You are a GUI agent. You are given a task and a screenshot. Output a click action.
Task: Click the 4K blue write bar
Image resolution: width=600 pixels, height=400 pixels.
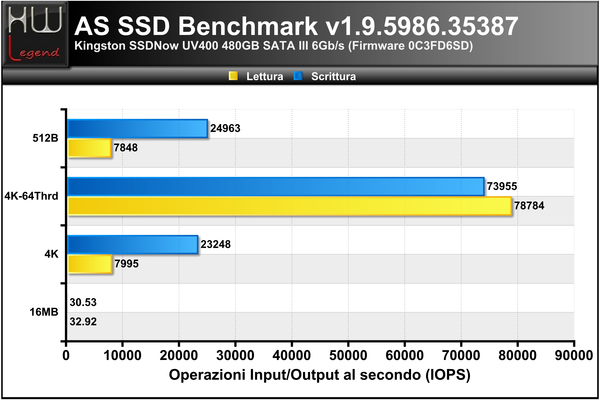[x=133, y=245]
